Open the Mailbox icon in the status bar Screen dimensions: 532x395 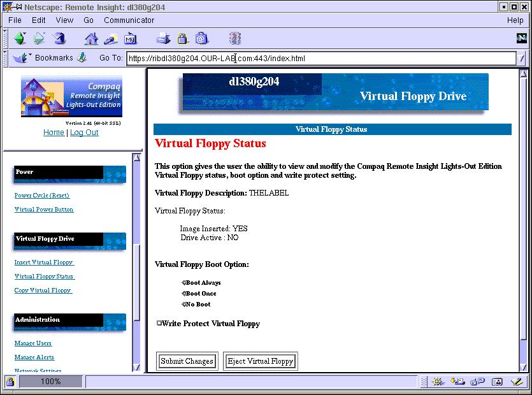(x=457, y=381)
